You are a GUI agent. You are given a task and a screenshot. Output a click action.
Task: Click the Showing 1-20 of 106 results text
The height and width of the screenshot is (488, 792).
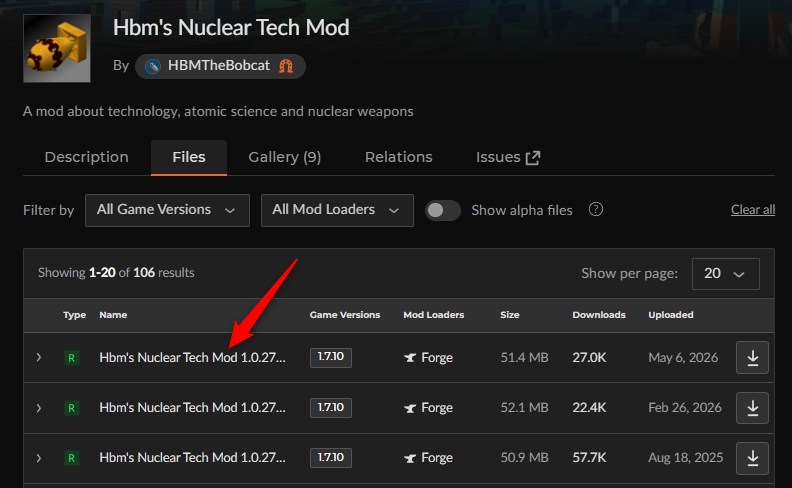(x=116, y=273)
